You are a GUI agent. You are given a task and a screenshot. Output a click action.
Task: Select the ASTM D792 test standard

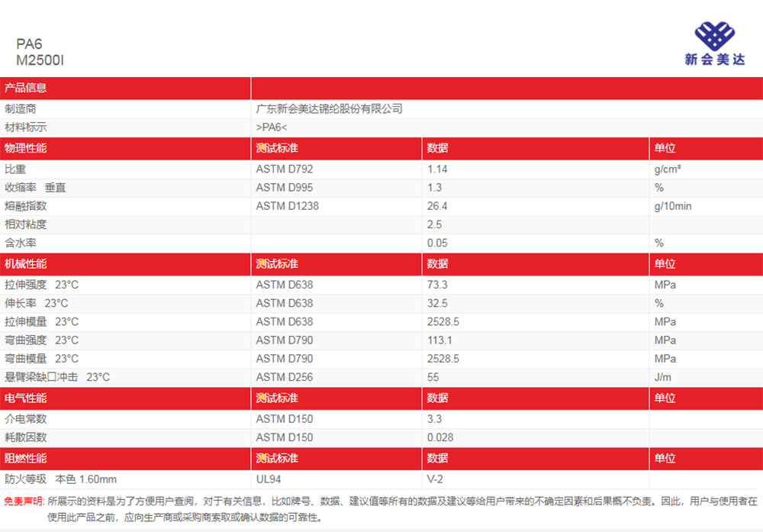[285, 169]
